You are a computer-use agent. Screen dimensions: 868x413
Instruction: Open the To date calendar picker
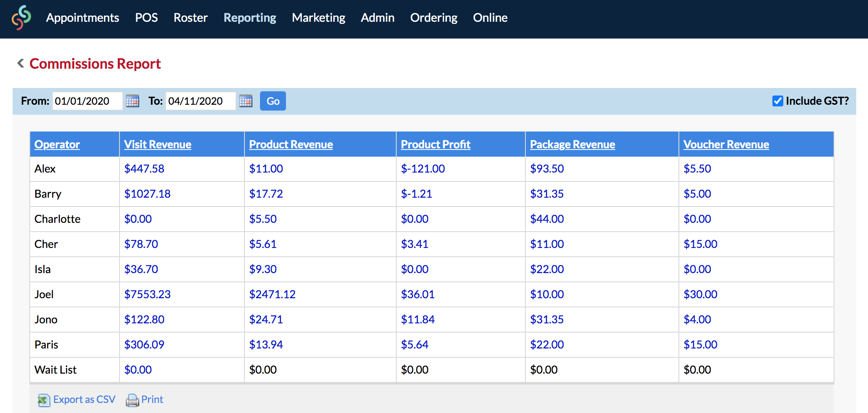click(x=246, y=101)
